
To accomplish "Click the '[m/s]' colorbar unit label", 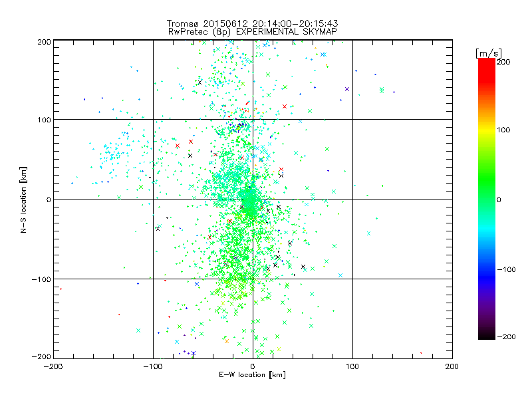I will point(489,53).
